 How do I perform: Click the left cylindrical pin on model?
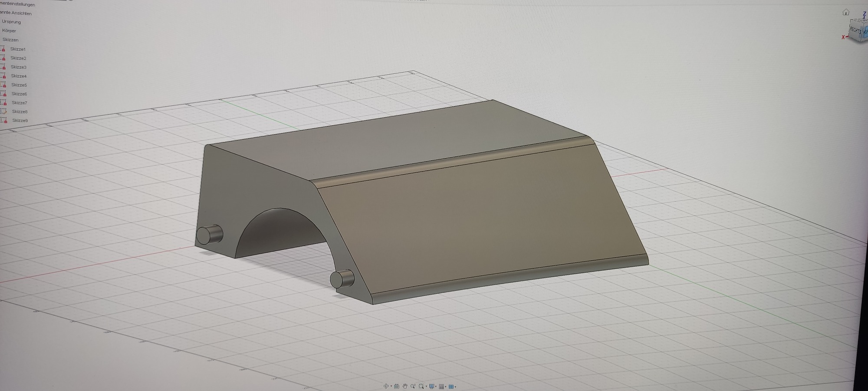(x=210, y=235)
